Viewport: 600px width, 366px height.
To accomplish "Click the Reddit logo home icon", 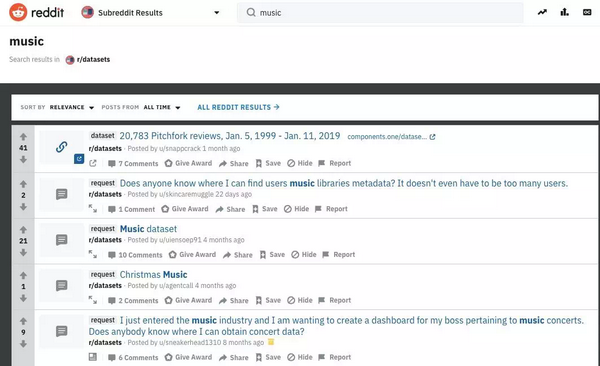I will [18, 12].
